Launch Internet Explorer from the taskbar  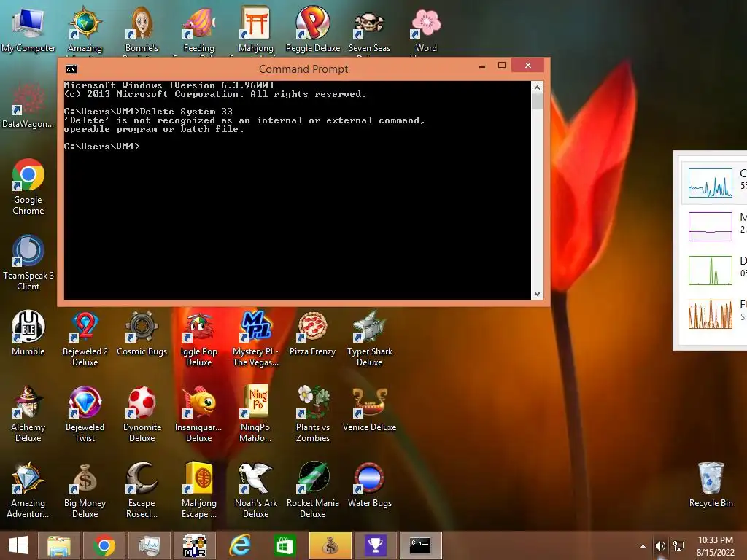click(x=239, y=545)
